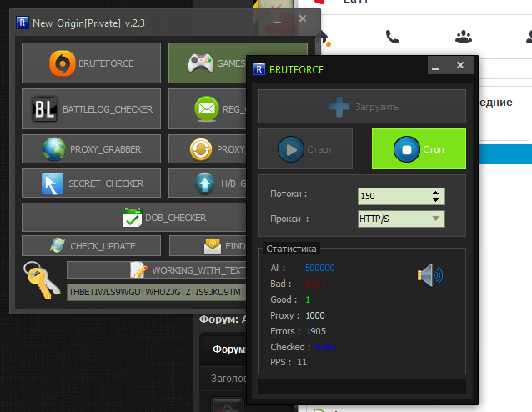Click the notepad pencil icon

138,270
